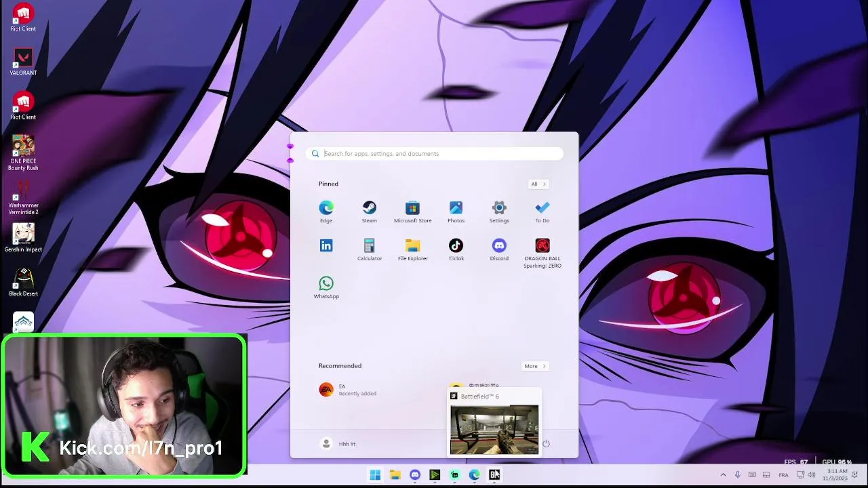Image resolution: width=868 pixels, height=488 pixels.
Task: Launch TikTok from Start menu
Action: 456,249
